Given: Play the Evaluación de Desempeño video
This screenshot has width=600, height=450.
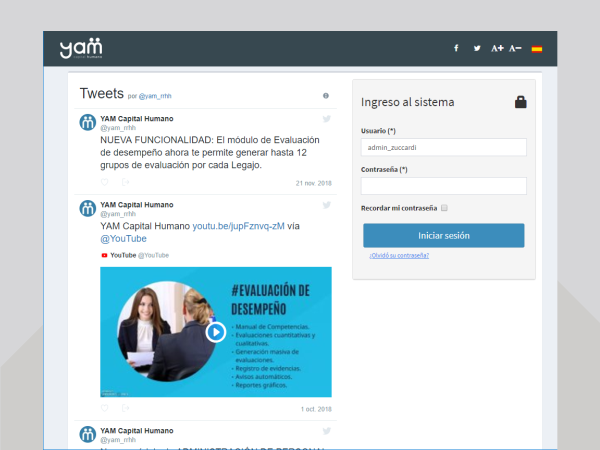Looking at the screenshot, I should click(216, 332).
